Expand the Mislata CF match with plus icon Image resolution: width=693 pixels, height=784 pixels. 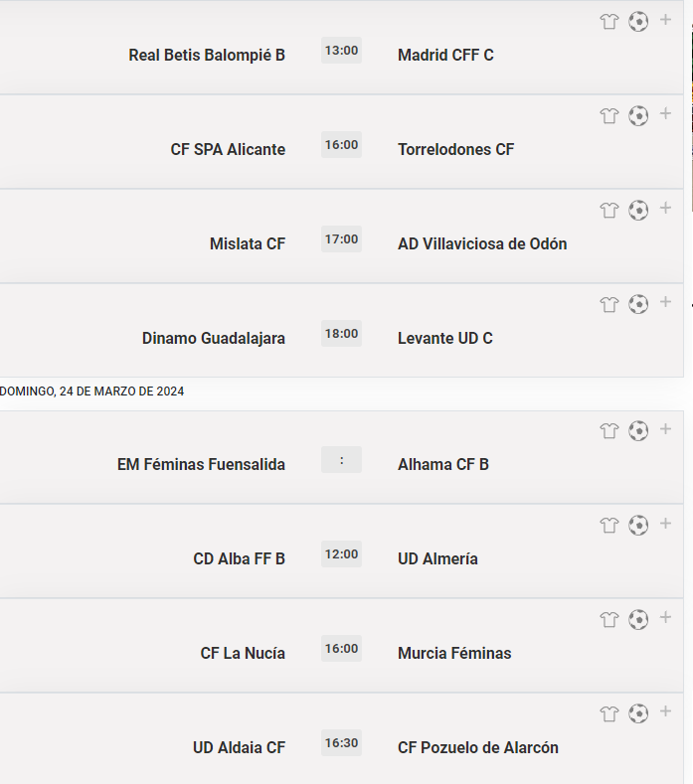(665, 208)
